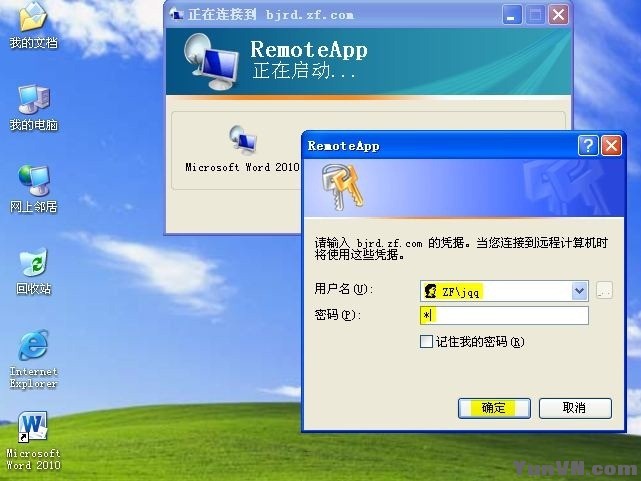Click the connection window title bar icon

coord(176,15)
